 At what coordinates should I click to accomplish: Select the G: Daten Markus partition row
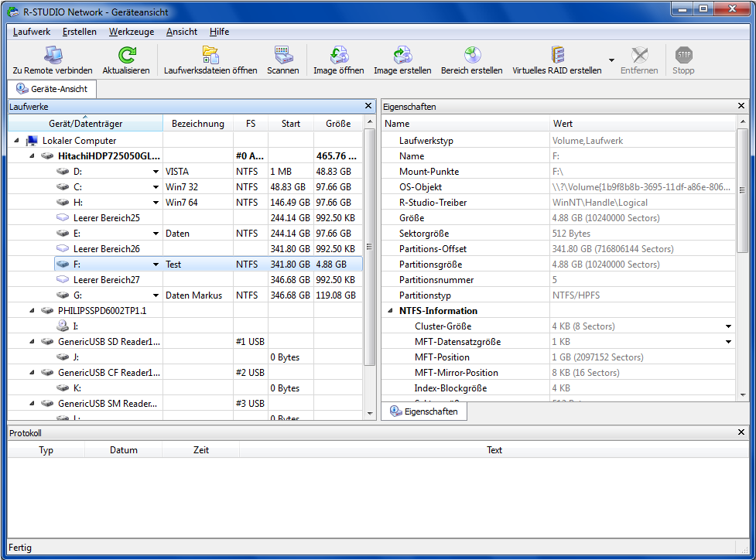[193, 295]
